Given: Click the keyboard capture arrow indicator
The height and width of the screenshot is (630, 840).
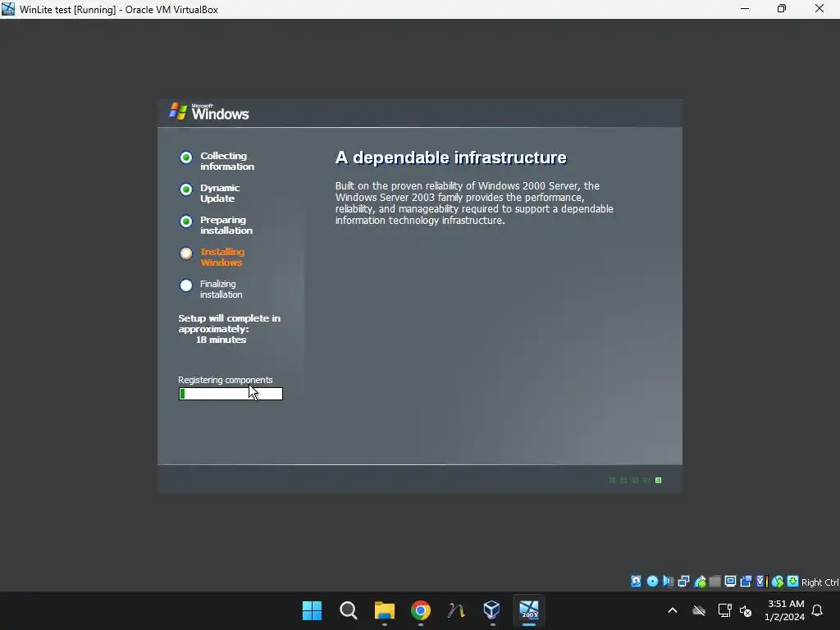Looking at the screenshot, I should pos(793,582).
